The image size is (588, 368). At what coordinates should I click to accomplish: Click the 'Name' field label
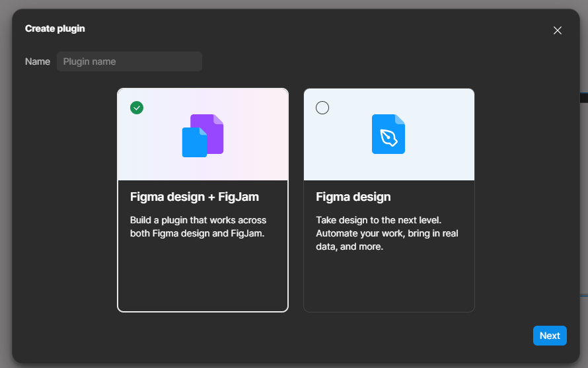click(38, 61)
